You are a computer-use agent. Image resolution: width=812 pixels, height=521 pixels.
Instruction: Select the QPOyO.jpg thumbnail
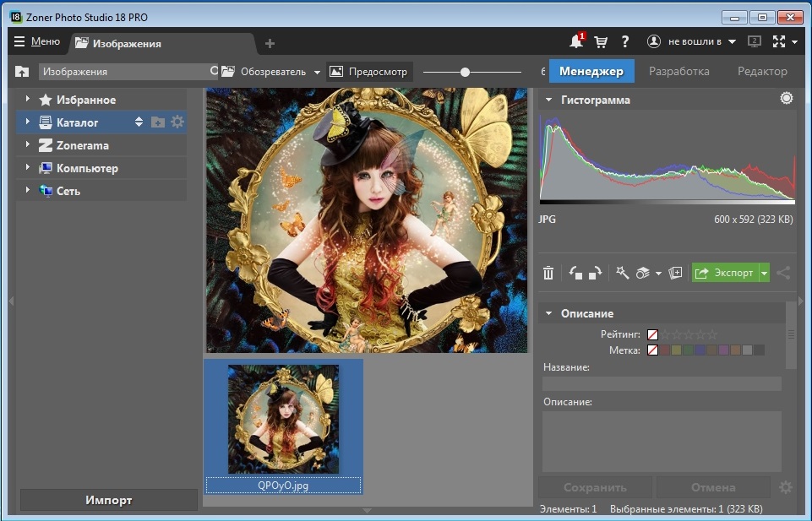[283, 420]
